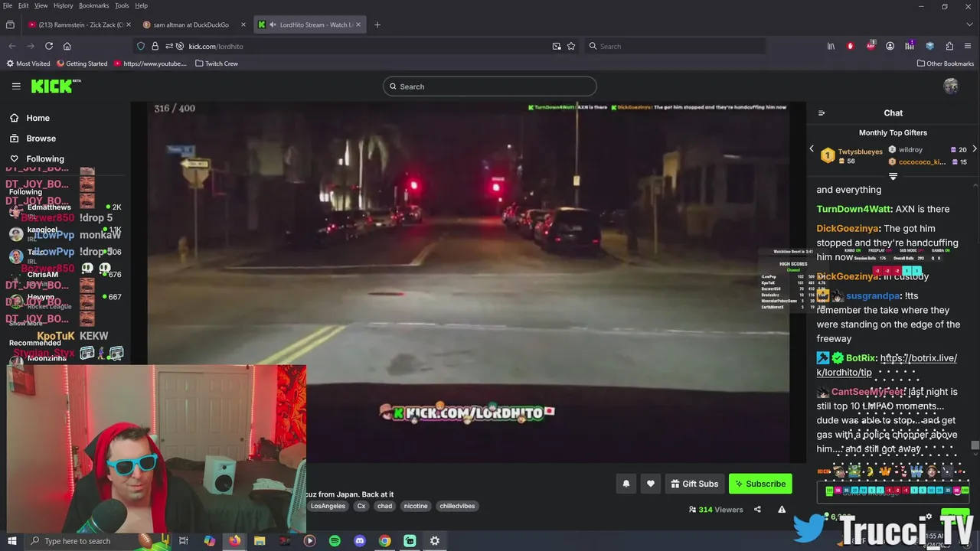Viewport: 980px width, 551px height.
Task: Open the Twitch Crew bookmark folder
Action: (x=217, y=64)
